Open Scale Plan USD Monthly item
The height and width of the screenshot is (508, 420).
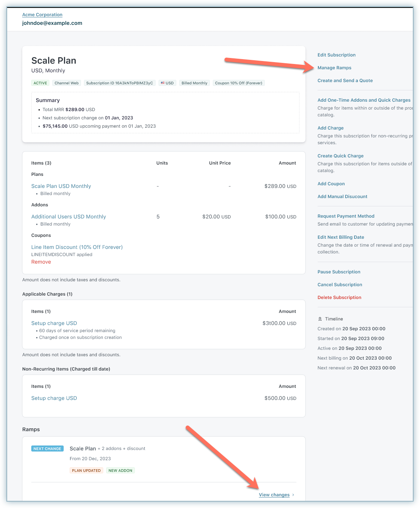(61, 186)
